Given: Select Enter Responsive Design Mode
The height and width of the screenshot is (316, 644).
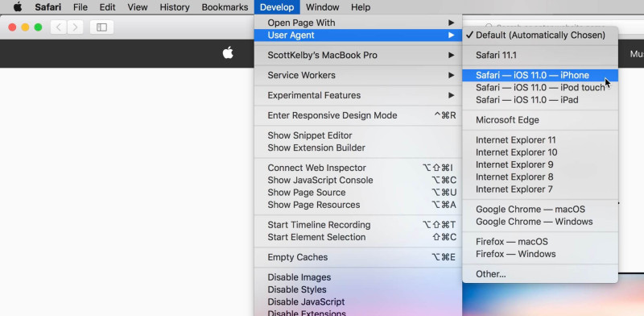Looking at the screenshot, I should [x=358, y=115].
